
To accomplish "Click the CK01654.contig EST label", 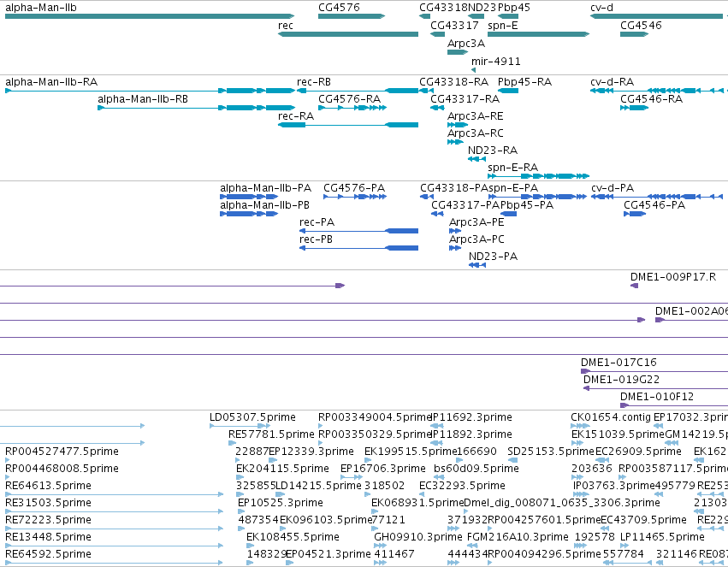I will point(611,417).
